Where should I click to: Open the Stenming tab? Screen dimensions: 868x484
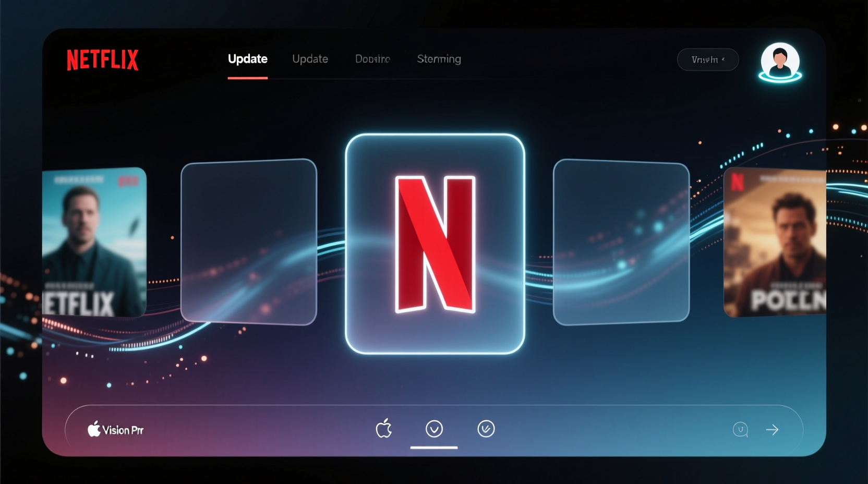(439, 59)
